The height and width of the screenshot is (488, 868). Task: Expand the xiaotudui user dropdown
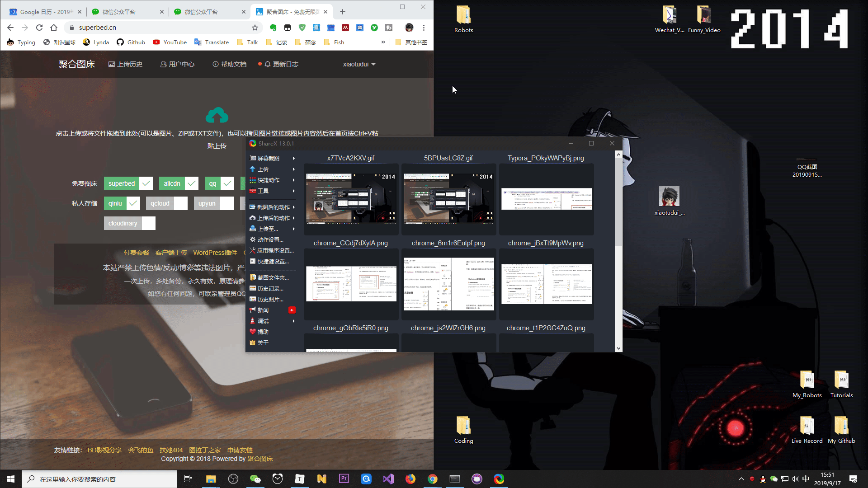pyautogui.click(x=359, y=64)
